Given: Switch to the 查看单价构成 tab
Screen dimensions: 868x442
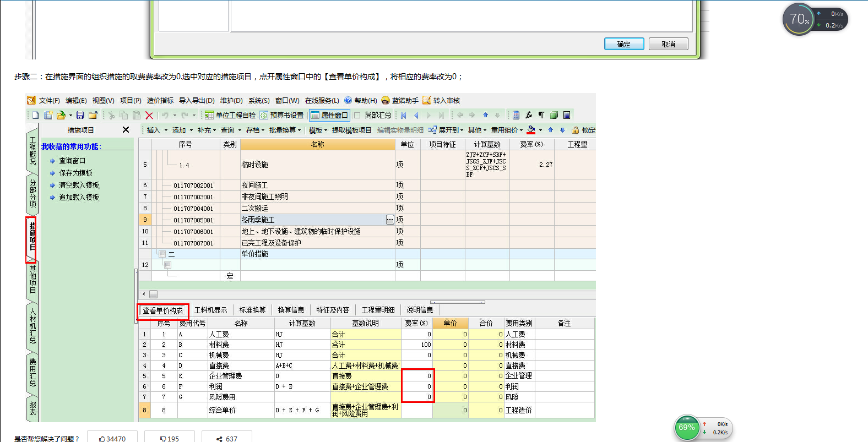Looking at the screenshot, I should point(163,310).
